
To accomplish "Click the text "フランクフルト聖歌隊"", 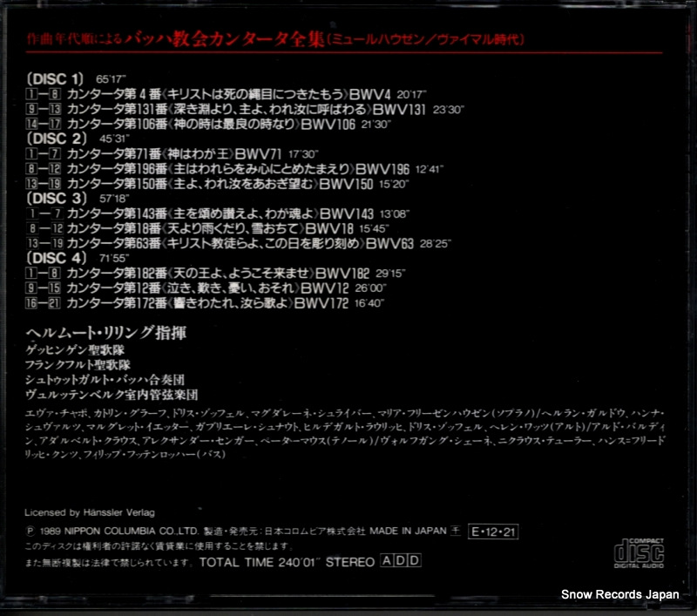I will pos(78,365).
